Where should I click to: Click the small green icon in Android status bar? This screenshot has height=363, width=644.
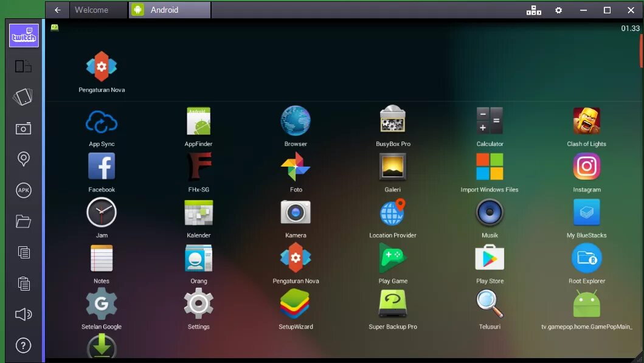click(55, 27)
